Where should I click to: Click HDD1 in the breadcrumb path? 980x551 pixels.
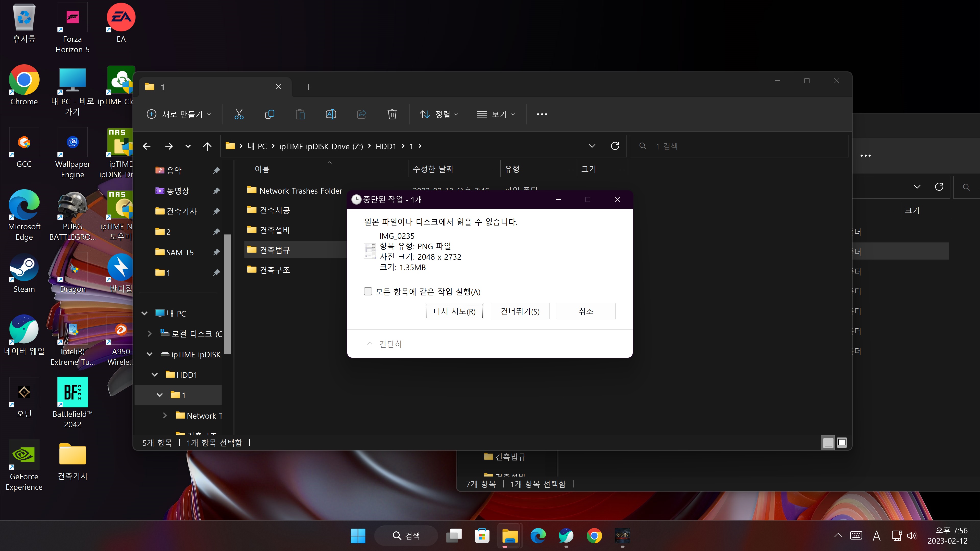click(386, 146)
